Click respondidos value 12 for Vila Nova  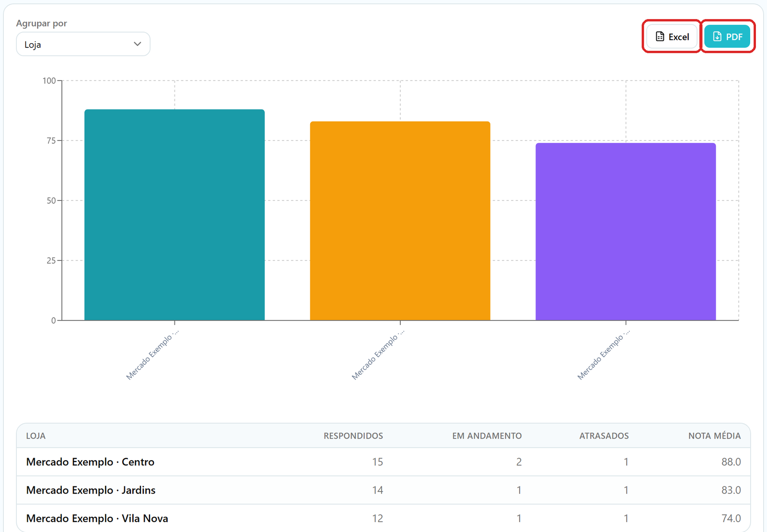click(378, 519)
